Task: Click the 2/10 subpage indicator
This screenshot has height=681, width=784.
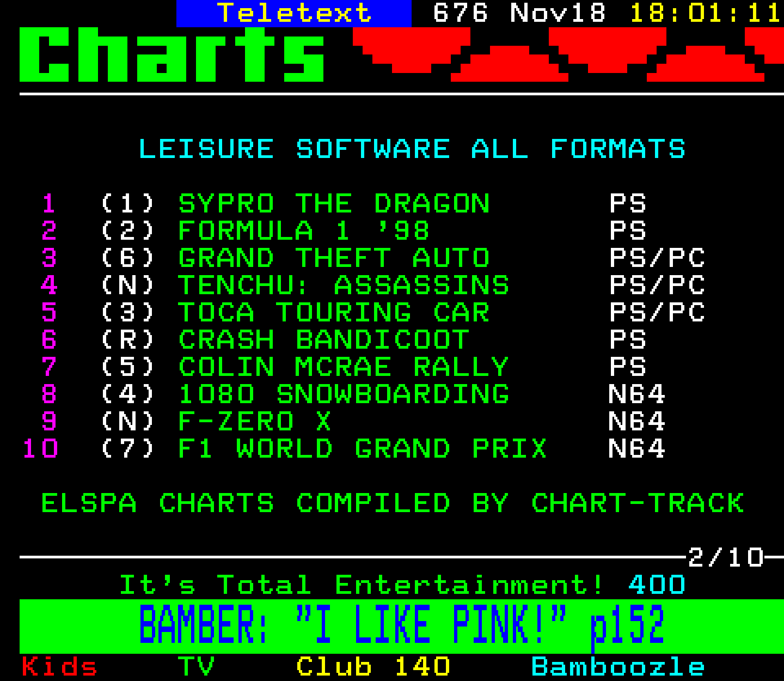Action: pos(726,558)
